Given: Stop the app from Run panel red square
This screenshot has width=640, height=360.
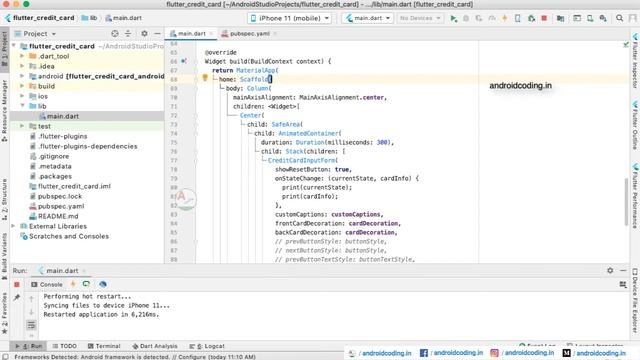Looking at the screenshot, I should [17, 284].
